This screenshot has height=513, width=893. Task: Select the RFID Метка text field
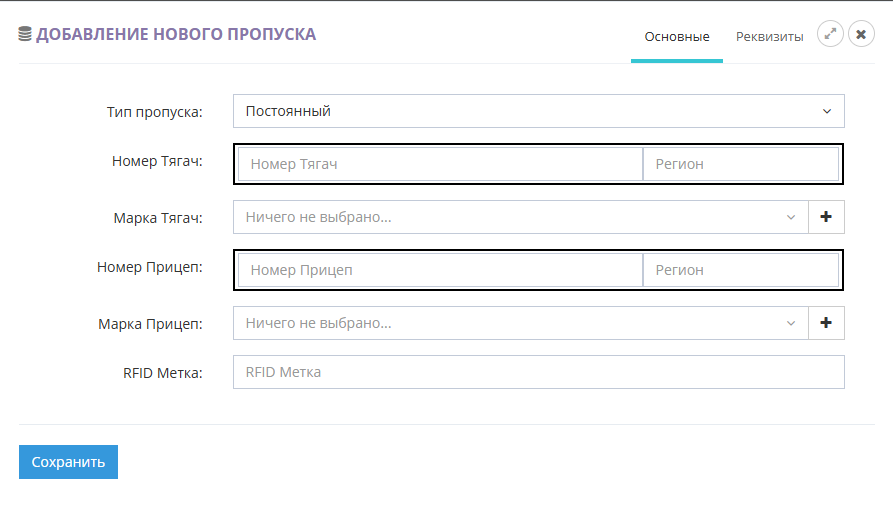[538, 372]
